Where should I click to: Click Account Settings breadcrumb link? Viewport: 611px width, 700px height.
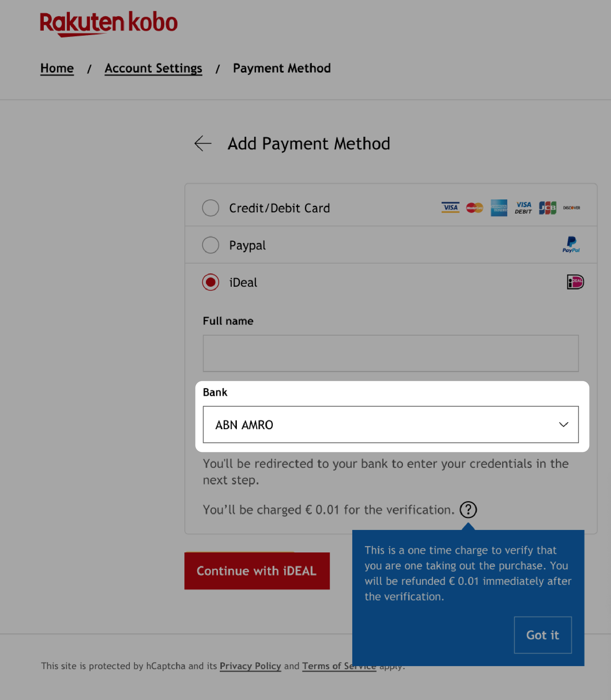(x=153, y=68)
